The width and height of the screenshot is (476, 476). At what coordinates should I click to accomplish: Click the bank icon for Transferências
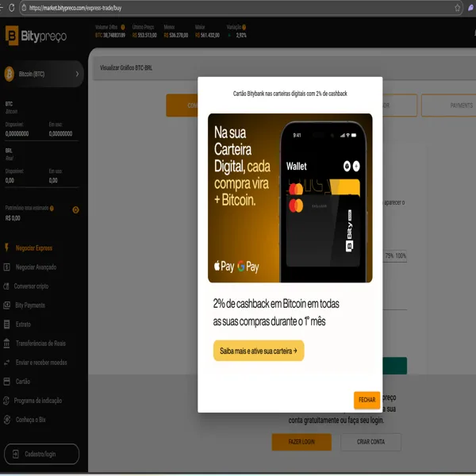[x=6, y=343]
